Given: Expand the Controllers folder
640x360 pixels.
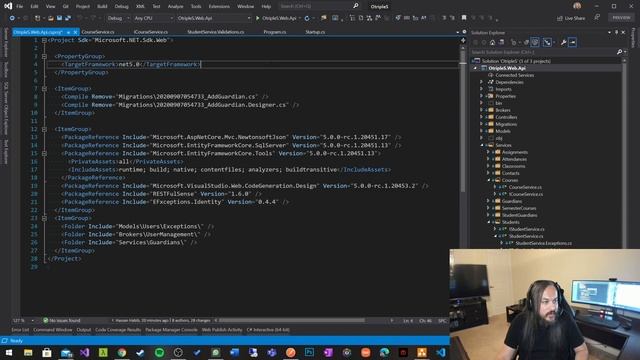Looking at the screenshot, I should point(482,117).
